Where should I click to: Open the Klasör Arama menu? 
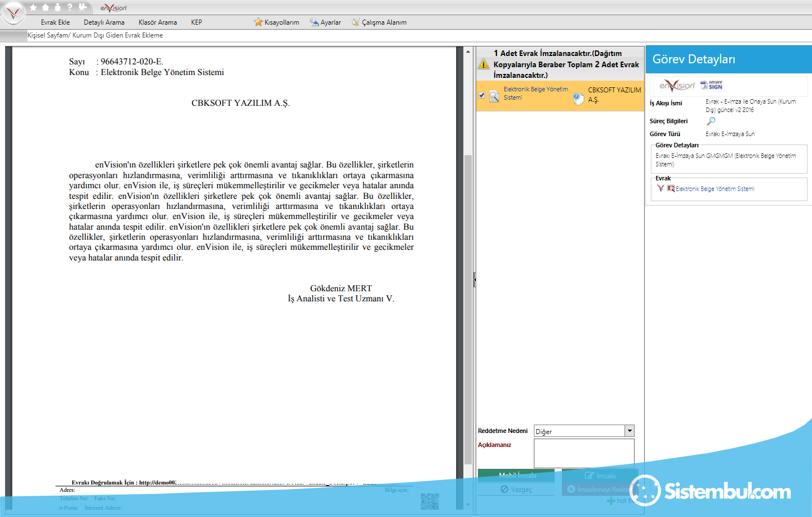[x=158, y=22]
